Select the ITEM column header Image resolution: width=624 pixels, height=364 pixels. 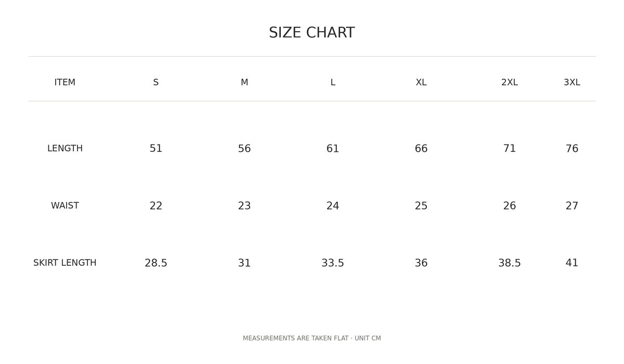[x=65, y=82]
